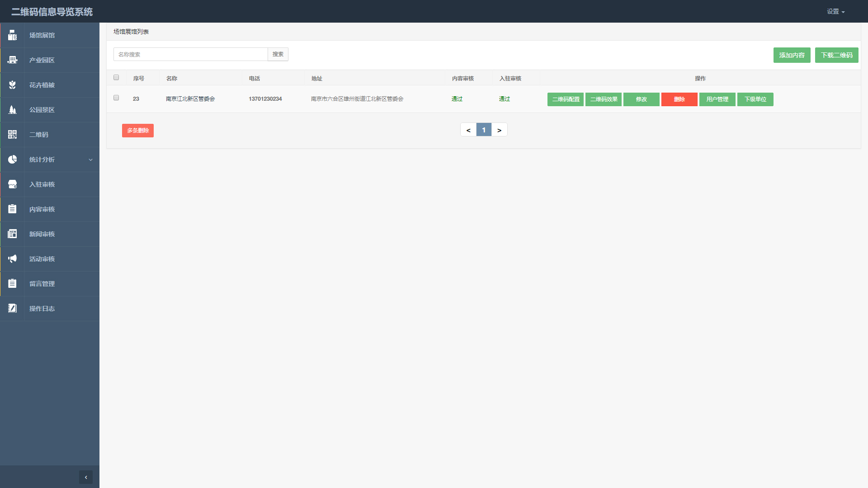Click the 产业园区 building icon
Viewport: 868px width, 488px height.
12,60
